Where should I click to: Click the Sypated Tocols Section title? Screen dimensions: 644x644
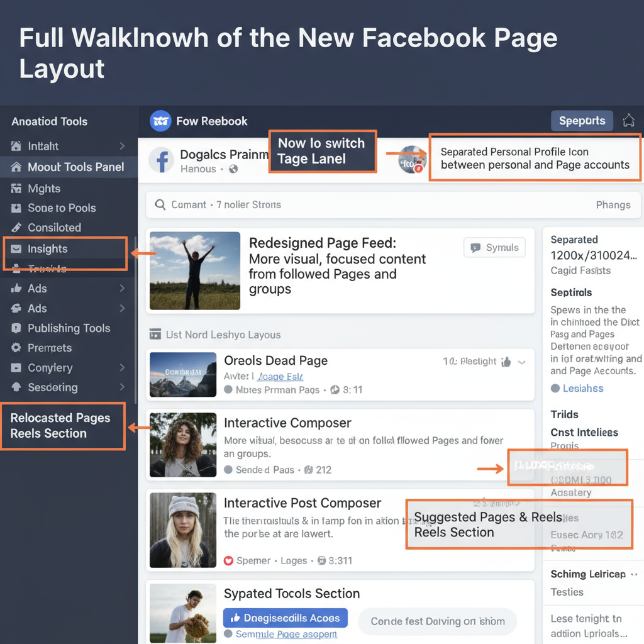point(292,594)
